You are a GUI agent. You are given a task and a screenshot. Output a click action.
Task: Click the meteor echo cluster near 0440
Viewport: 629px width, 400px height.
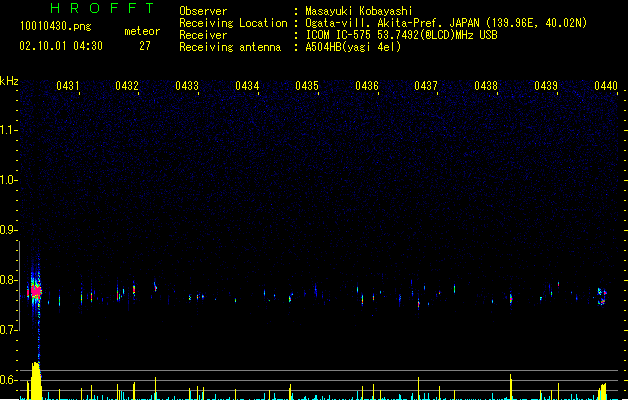602,296
